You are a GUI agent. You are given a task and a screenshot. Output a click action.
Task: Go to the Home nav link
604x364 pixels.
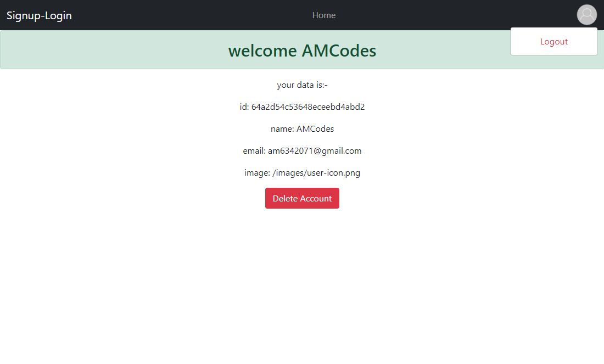[x=324, y=15]
